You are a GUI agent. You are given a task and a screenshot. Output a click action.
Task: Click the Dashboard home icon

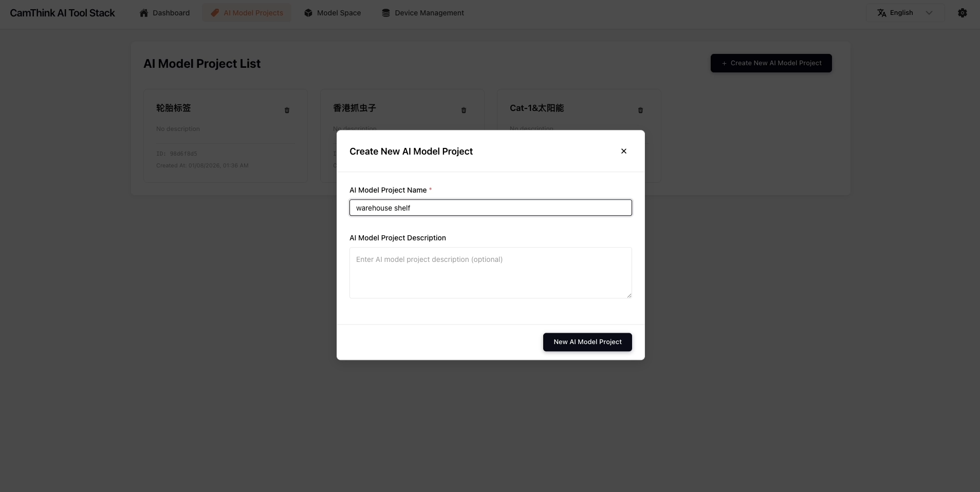pyautogui.click(x=144, y=13)
